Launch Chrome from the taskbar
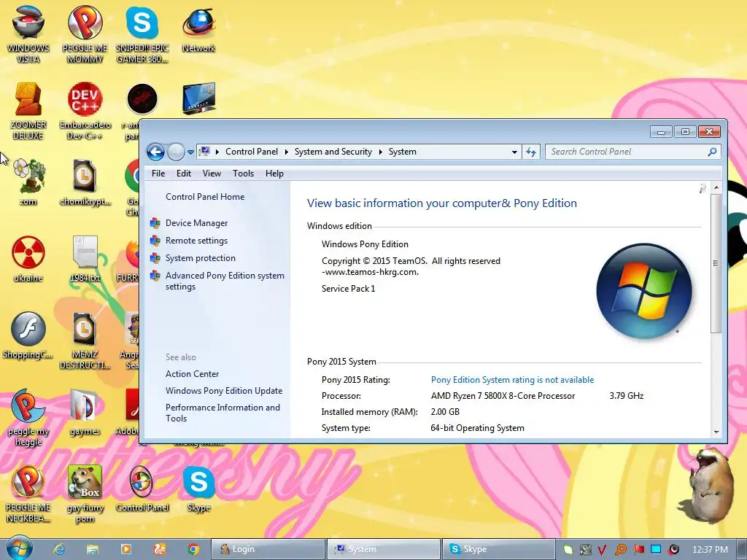This screenshot has height=560, width=747. pyautogui.click(x=193, y=549)
